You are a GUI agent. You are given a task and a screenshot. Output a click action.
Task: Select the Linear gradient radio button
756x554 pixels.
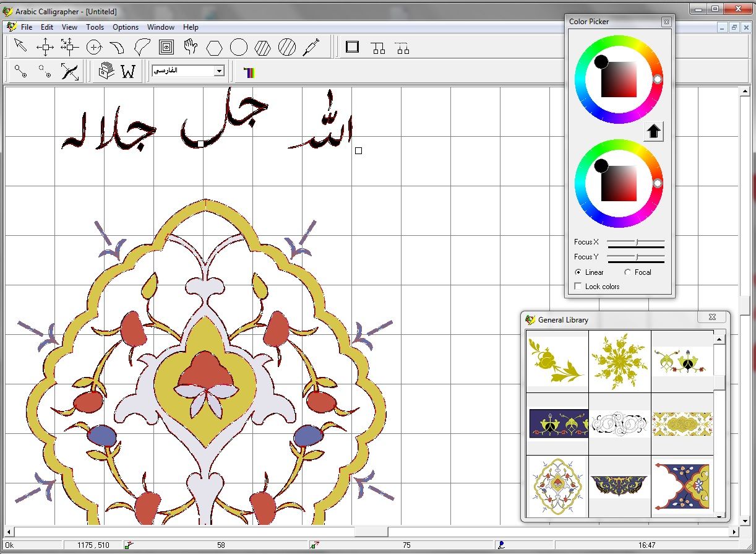coord(578,272)
